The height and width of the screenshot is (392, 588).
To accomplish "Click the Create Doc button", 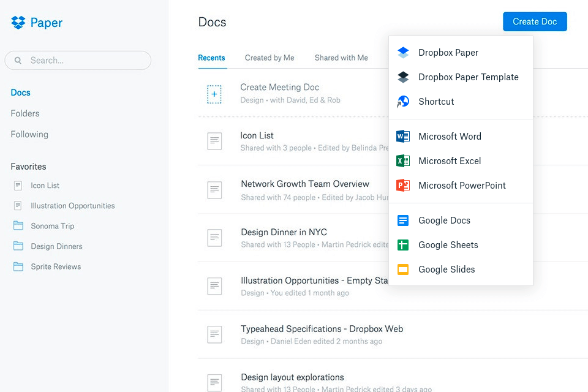I will click(535, 22).
